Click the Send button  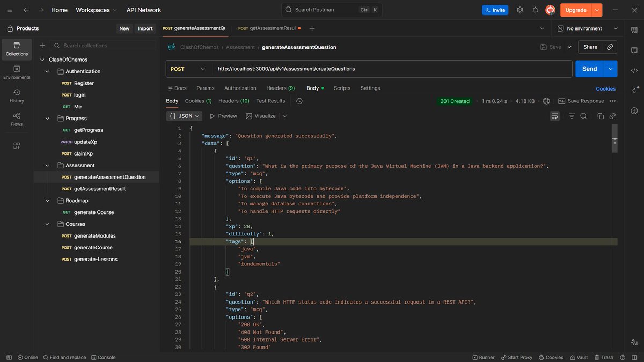point(589,69)
